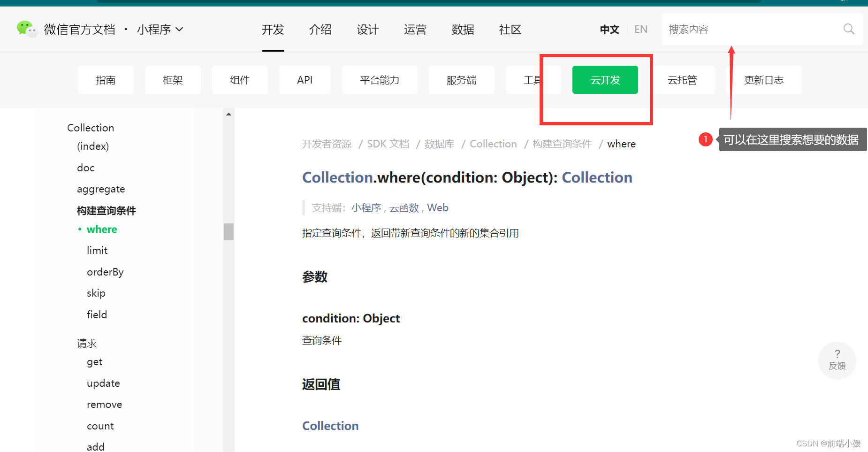Collapse 请求 sidebar group
Viewport: 868px width, 452px height.
click(x=87, y=343)
